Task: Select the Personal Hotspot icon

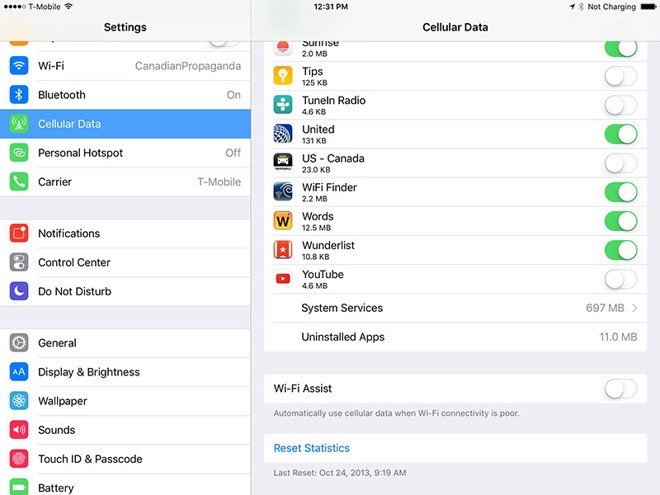Action: click(x=19, y=153)
